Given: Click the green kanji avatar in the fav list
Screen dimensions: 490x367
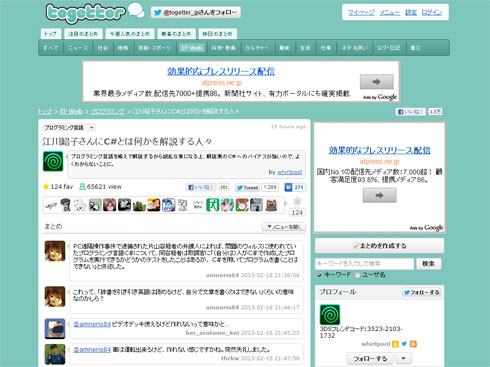Looking at the screenshot, I should (212, 205).
